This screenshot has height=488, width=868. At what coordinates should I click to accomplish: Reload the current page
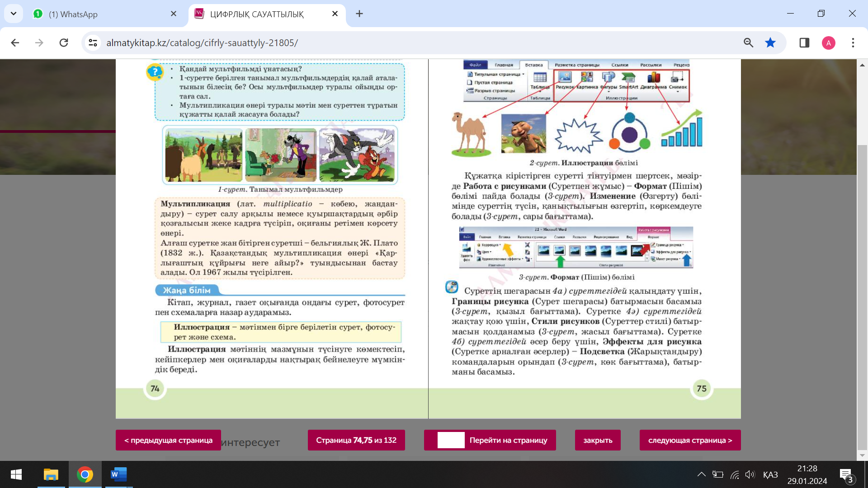pos(64,43)
